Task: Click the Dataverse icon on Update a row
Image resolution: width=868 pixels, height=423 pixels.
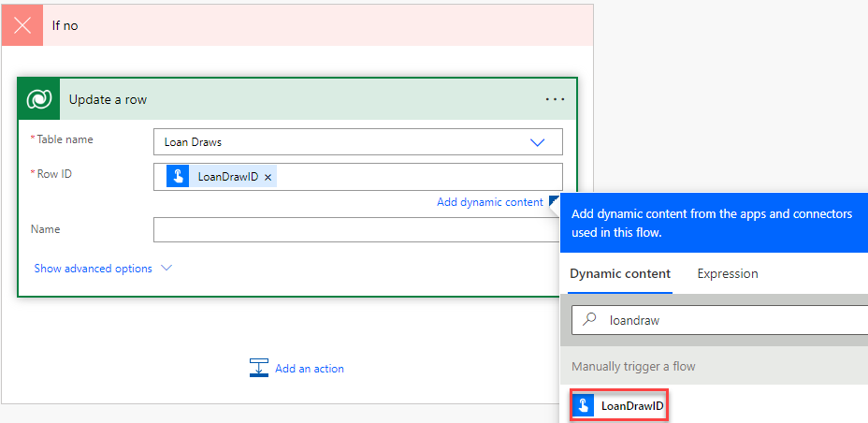Action: coord(39,99)
